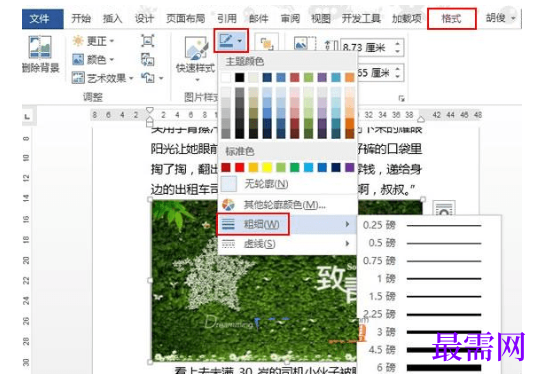This screenshot has width=544, height=378.
Task: Switch to the Format (格式) tab
Action: tap(451, 18)
